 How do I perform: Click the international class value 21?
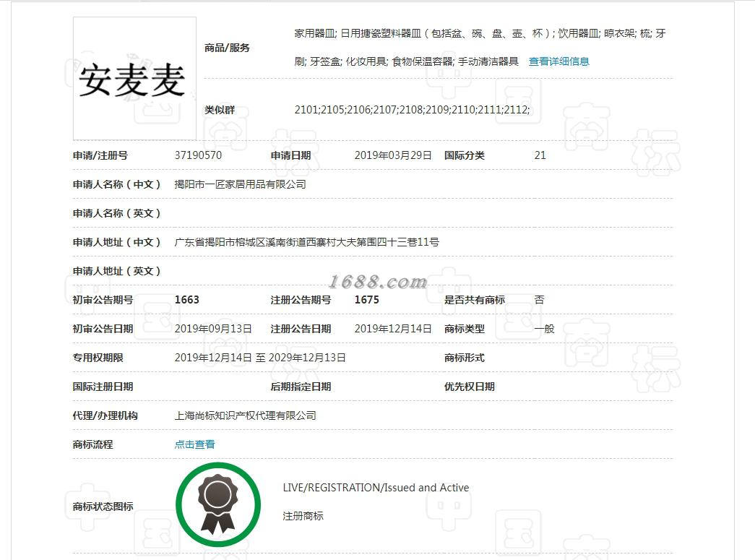(540, 155)
